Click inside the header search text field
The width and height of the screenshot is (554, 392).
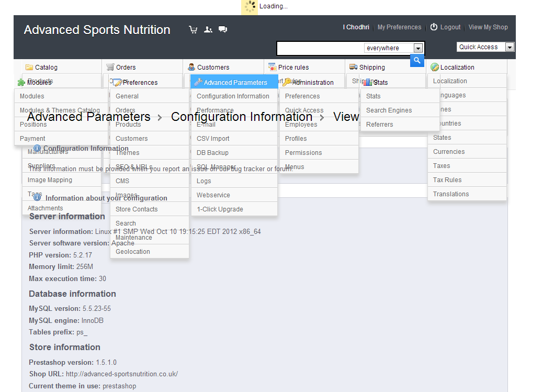pyautogui.click(x=320, y=48)
